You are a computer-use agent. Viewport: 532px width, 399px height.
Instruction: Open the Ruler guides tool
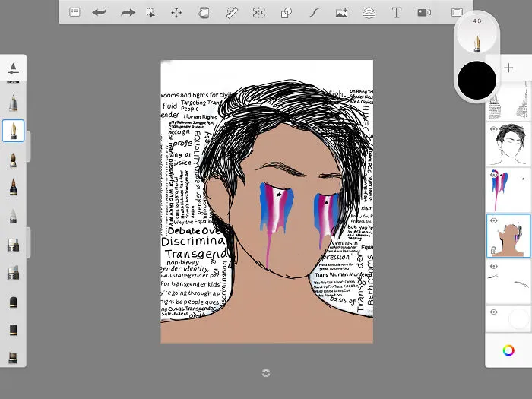(232, 13)
